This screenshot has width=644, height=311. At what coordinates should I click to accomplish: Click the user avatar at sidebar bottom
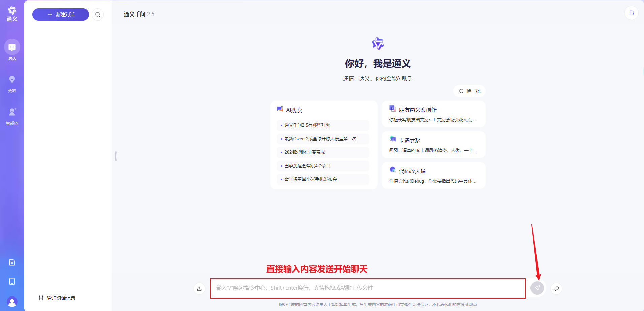tap(12, 302)
